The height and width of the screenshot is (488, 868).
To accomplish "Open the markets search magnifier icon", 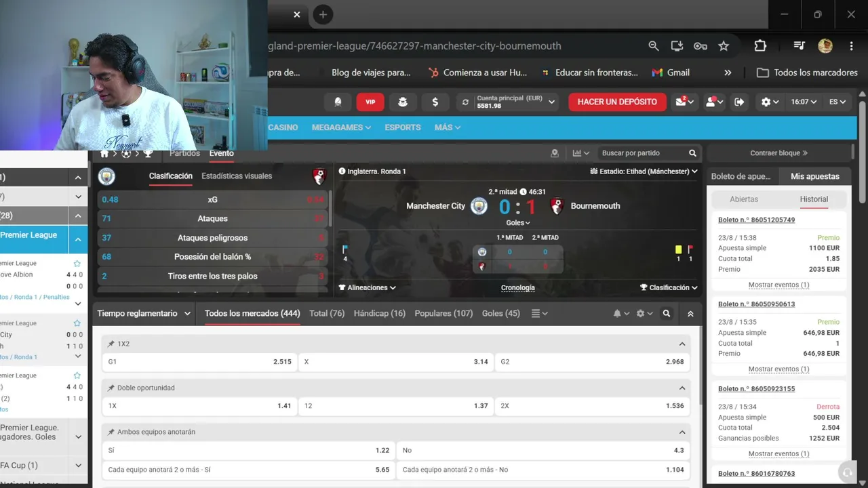I will [667, 314].
